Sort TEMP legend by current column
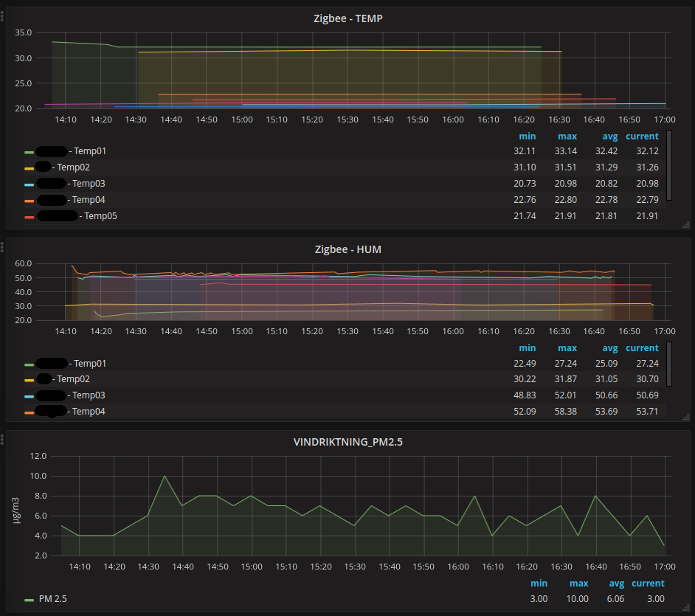This screenshot has height=616, width=695. [642, 136]
